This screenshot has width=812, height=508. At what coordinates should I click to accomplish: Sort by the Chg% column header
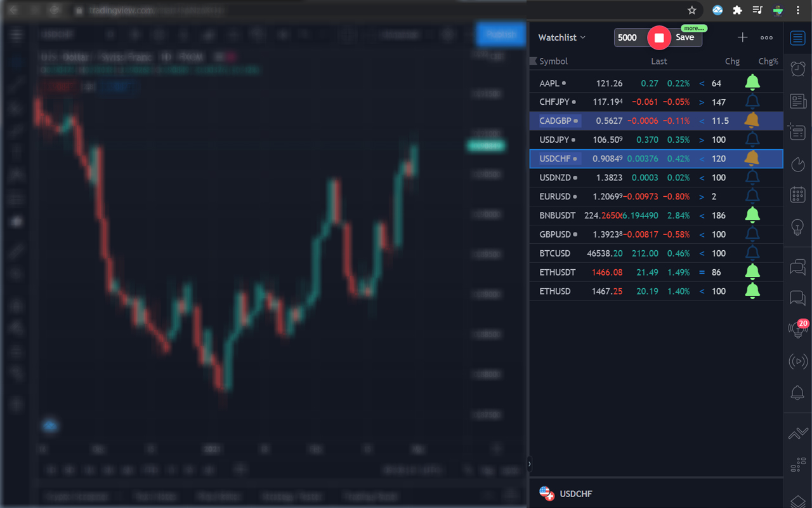click(768, 62)
